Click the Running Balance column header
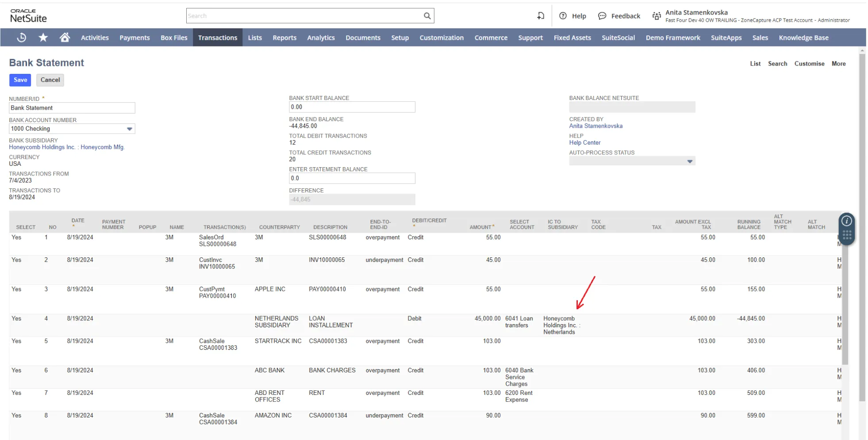Screen dimensions: 868x440 (749, 225)
